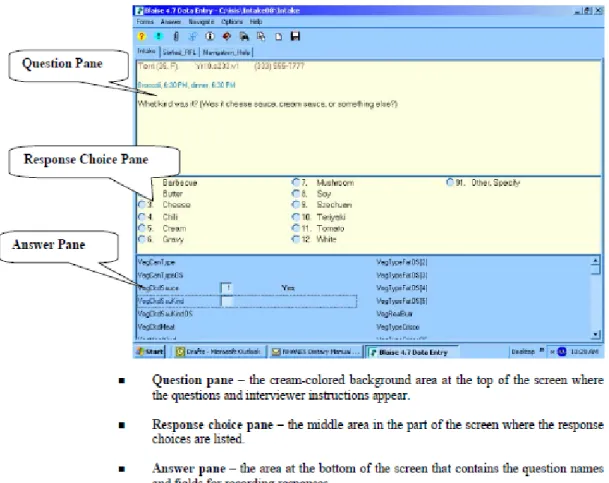Click the taskbar clock
609x483 pixels.
click(x=585, y=352)
